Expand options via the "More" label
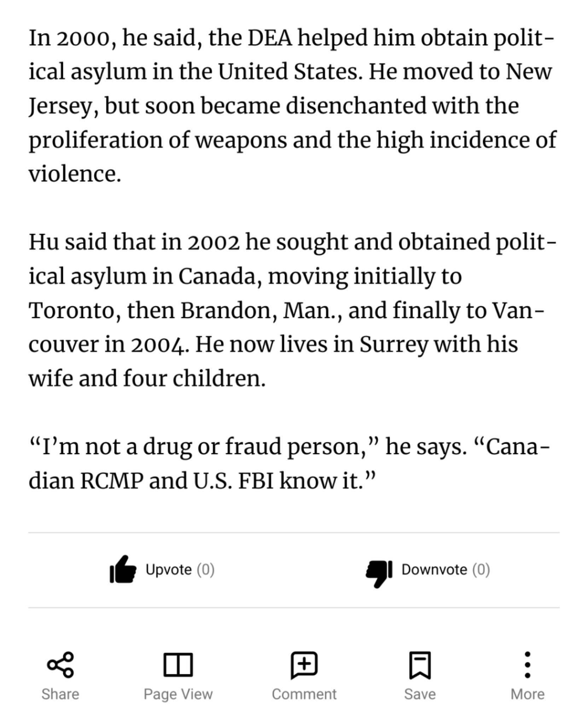 pyautogui.click(x=527, y=694)
